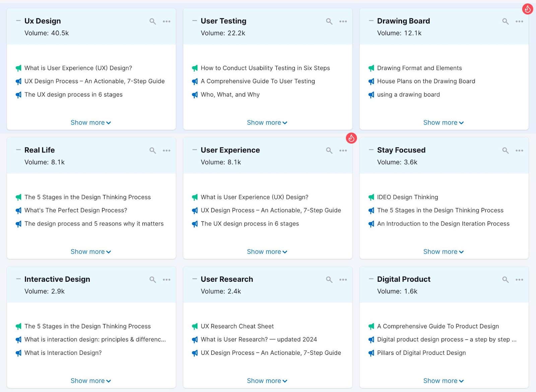The width and height of the screenshot is (536, 392).
Task: Collapse the Ux Design card with minus
Action: 18,21
